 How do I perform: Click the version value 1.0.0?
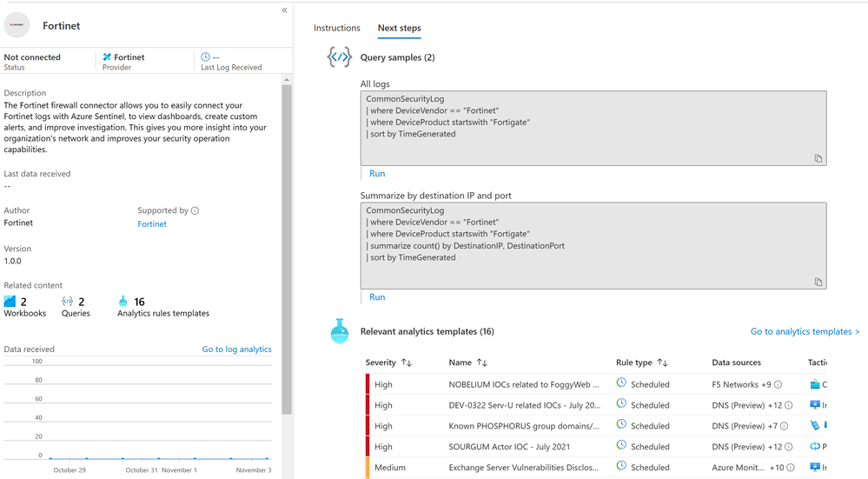click(x=13, y=261)
